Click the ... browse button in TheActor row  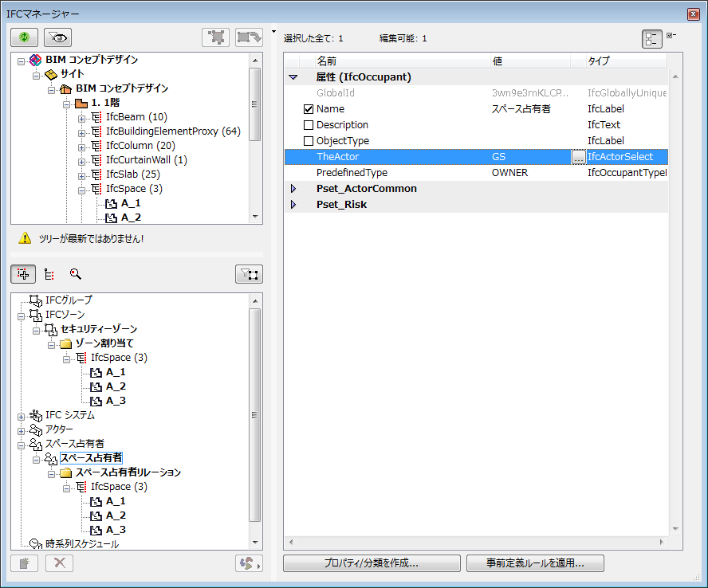[x=578, y=157]
